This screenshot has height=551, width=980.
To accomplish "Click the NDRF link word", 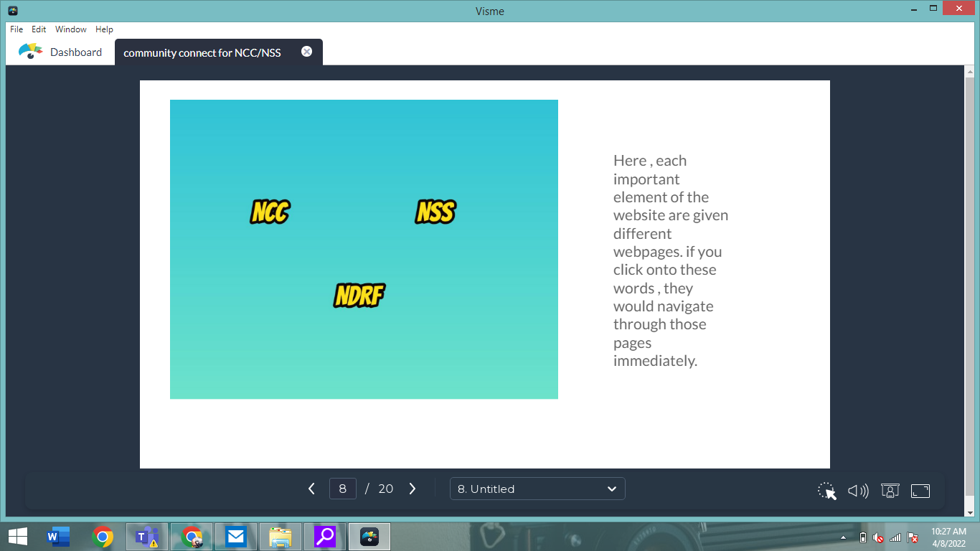I will 359,295.
